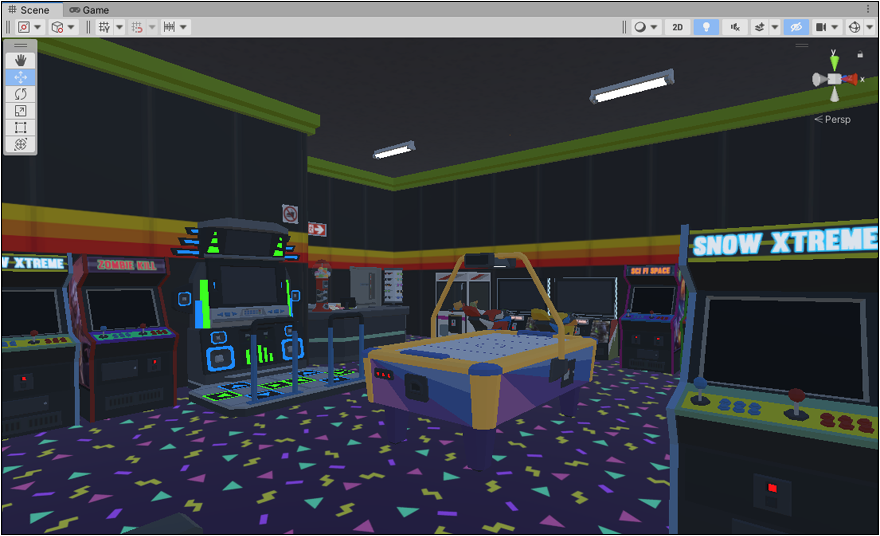The width and height of the screenshot is (880, 536).
Task: Click the red X axis gizmo cone
Action: tap(851, 79)
